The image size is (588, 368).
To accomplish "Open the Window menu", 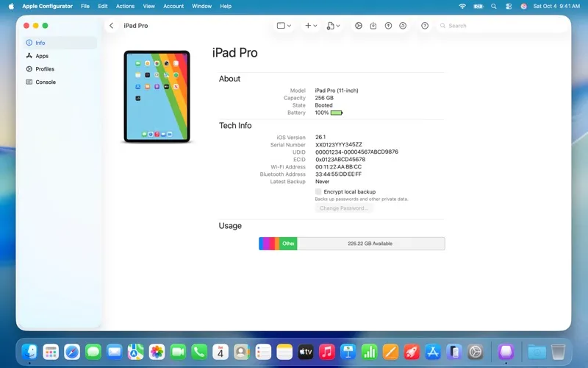I will point(201,6).
